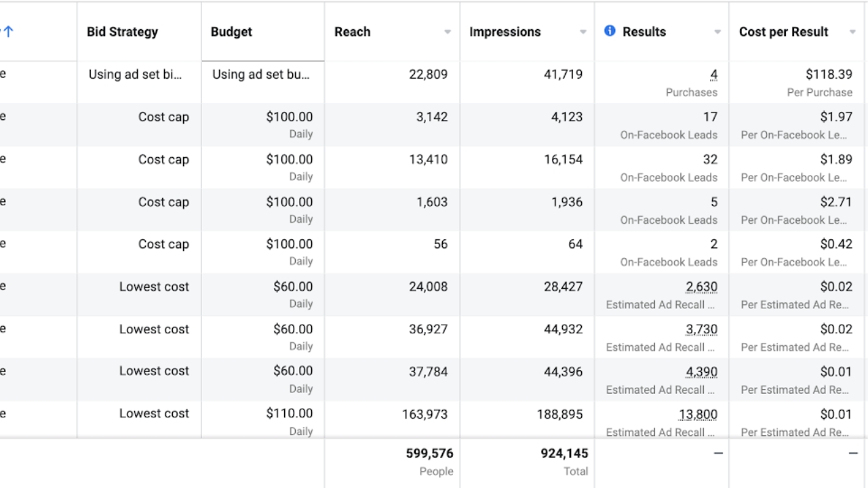Select the Budget column header
The image size is (868, 488).
pyautogui.click(x=231, y=32)
